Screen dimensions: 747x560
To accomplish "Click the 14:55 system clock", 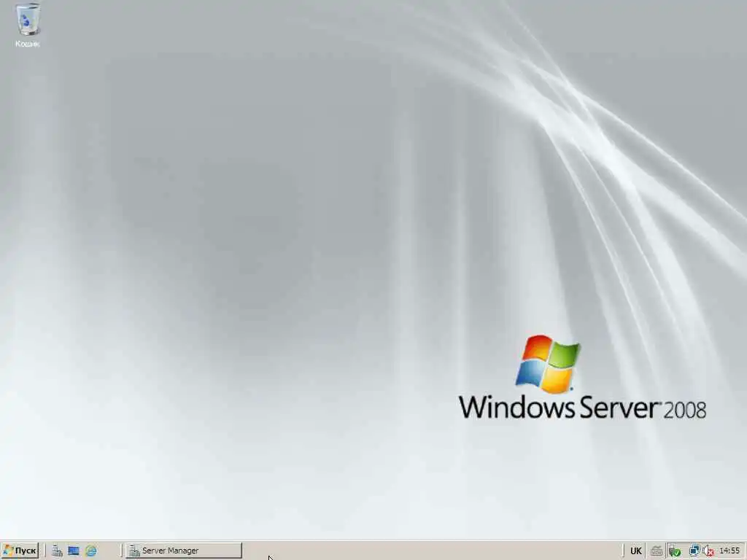I will pyautogui.click(x=729, y=551).
